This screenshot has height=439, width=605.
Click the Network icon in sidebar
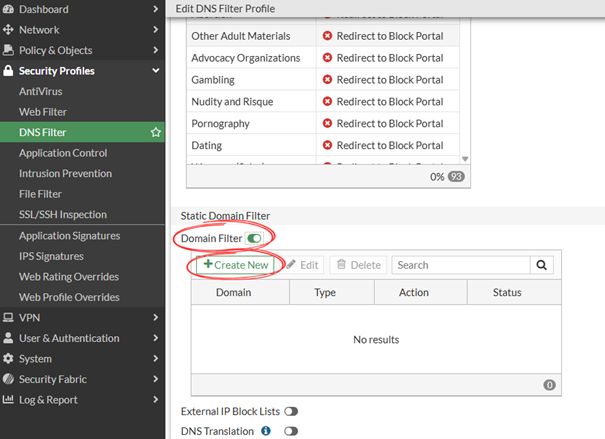[9, 30]
